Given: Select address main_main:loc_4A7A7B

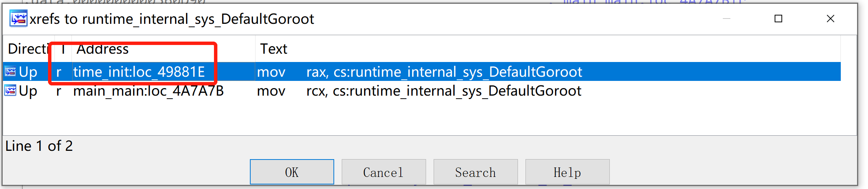Looking at the screenshot, I should point(149,91).
